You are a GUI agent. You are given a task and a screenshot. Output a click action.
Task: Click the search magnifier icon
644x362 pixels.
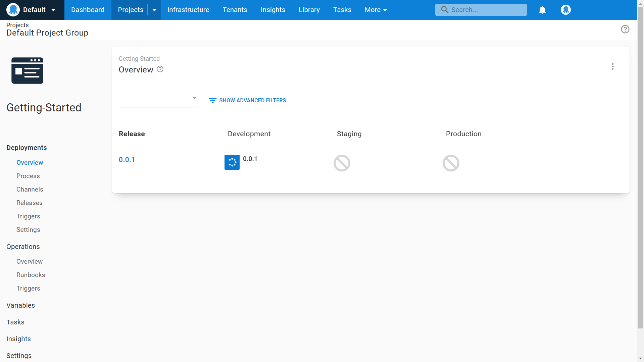(x=444, y=10)
